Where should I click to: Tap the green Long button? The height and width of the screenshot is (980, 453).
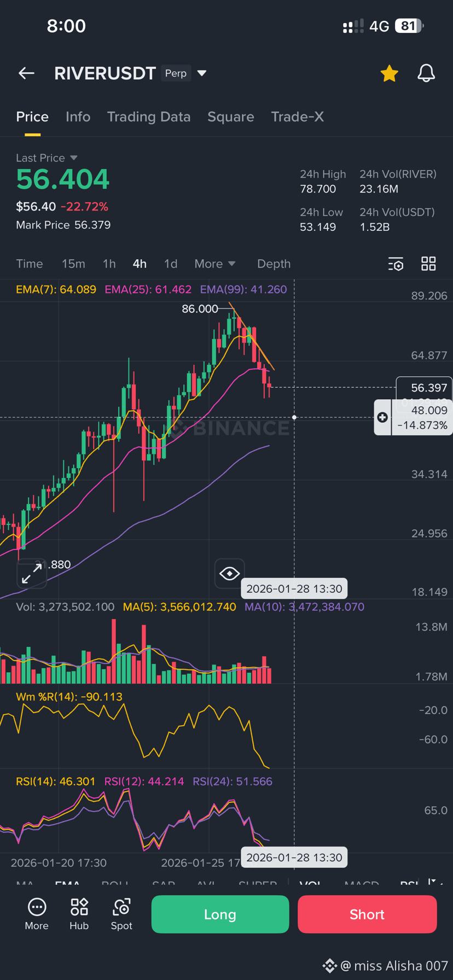[x=220, y=914]
